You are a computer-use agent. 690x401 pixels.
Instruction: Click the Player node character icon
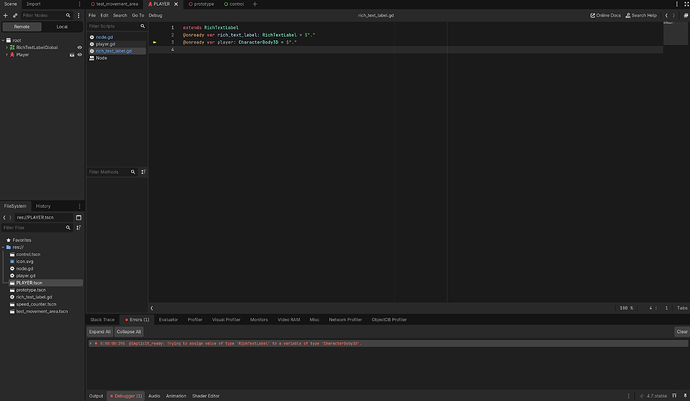(12, 55)
